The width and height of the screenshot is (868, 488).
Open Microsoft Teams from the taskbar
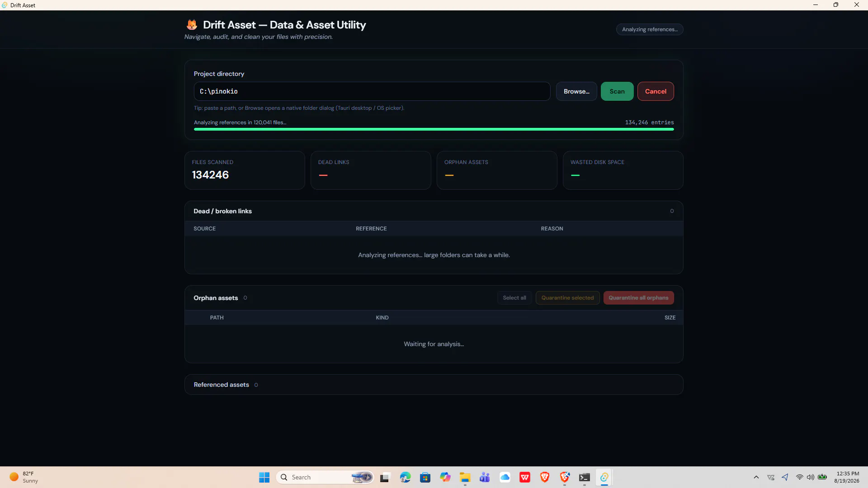(485, 477)
